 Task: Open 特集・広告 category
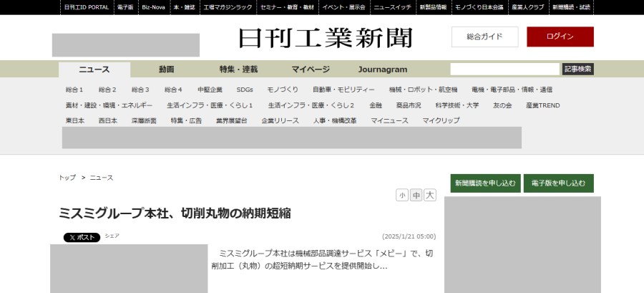tap(186, 120)
